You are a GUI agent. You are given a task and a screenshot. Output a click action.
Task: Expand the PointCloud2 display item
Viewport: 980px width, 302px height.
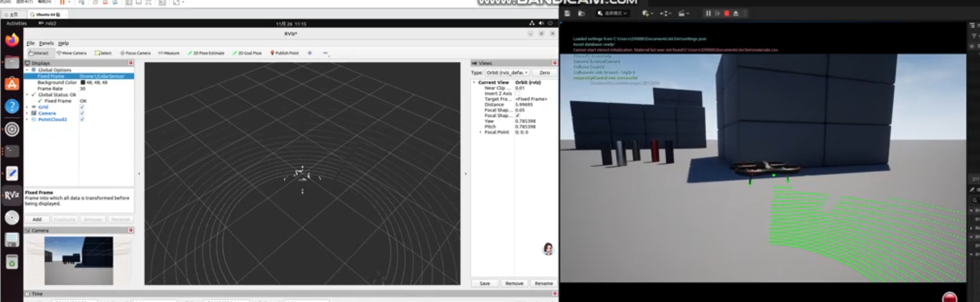point(27,119)
